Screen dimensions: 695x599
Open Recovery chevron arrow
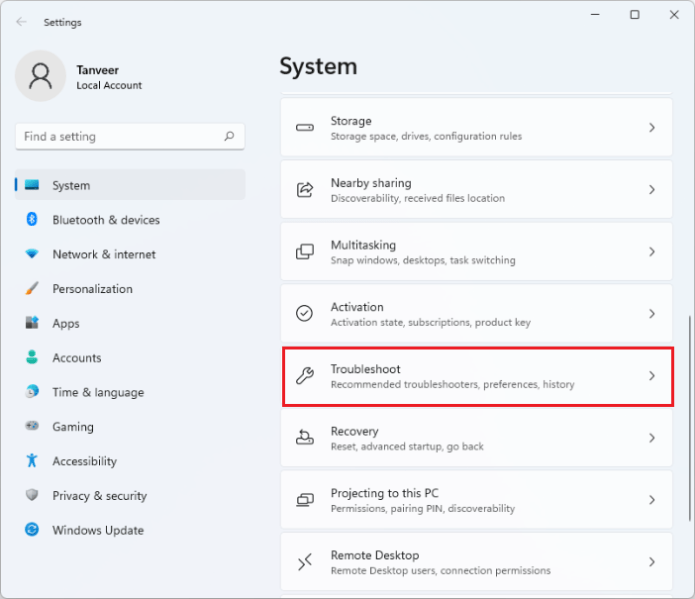[652, 438]
